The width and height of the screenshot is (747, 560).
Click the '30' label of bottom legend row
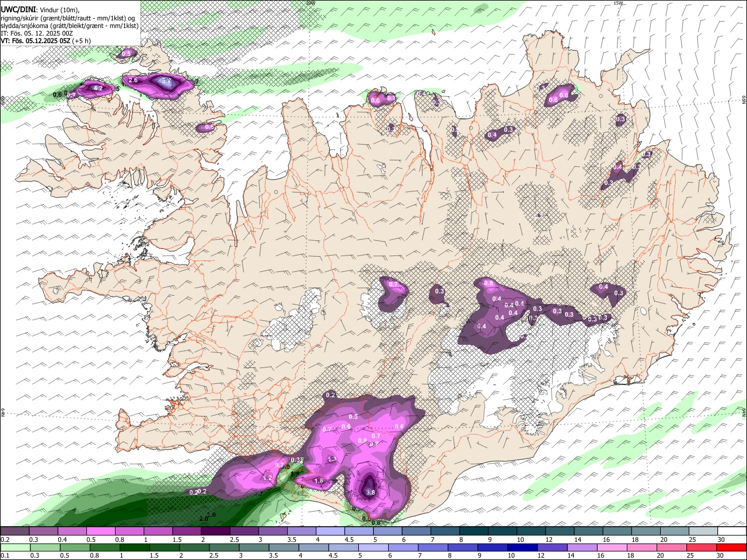click(x=720, y=556)
